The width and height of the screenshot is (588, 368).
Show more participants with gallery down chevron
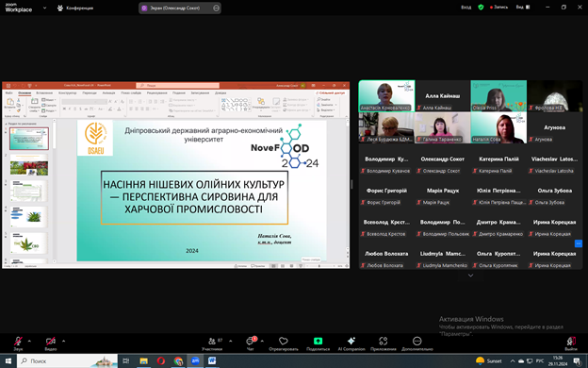[470, 276]
